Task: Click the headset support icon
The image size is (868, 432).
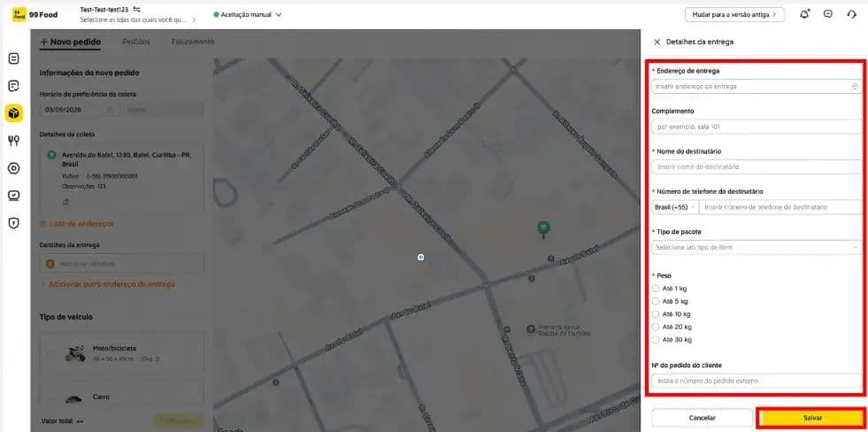Action: pos(851,14)
